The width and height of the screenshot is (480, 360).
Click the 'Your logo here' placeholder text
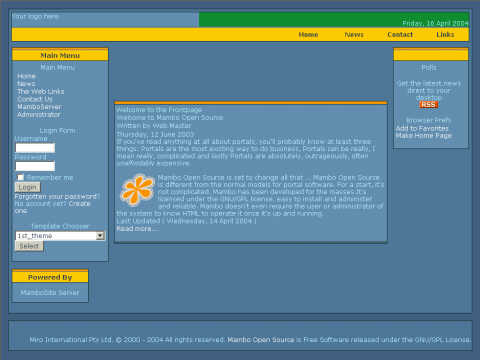coord(35,16)
